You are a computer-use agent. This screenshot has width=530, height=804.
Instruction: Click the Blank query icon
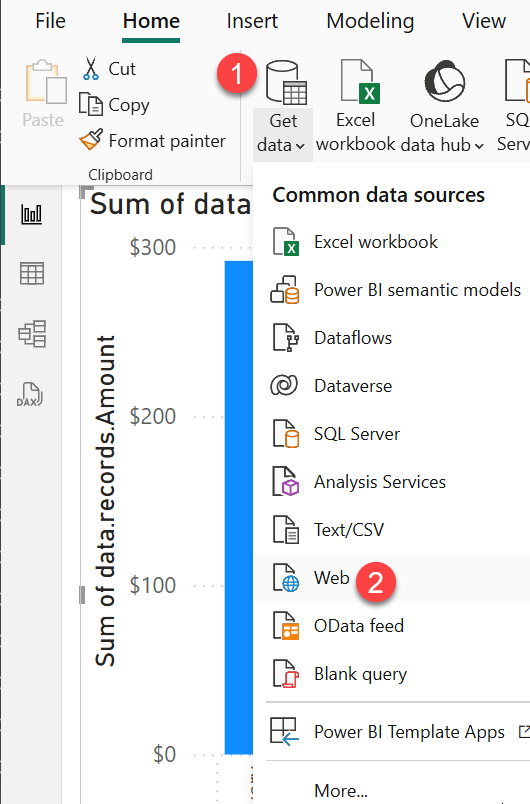pos(285,674)
